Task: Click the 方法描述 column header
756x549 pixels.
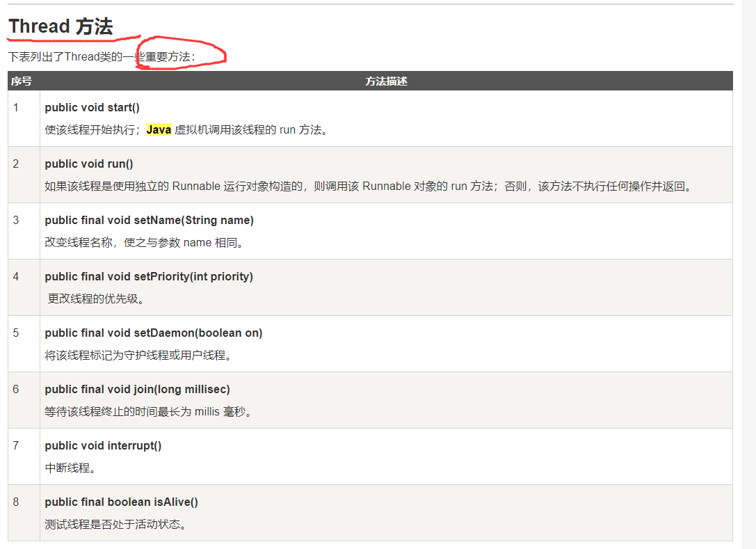Action: [x=386, y=81]
